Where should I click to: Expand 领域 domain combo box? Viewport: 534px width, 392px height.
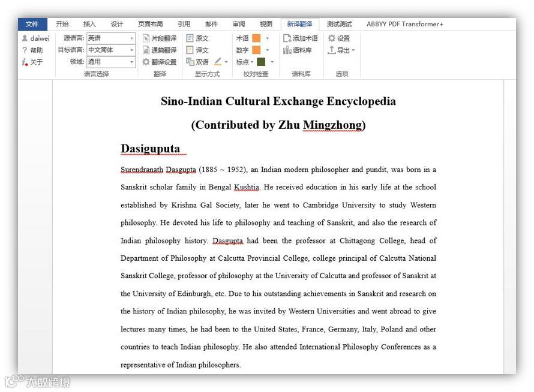tap(111, 62)
